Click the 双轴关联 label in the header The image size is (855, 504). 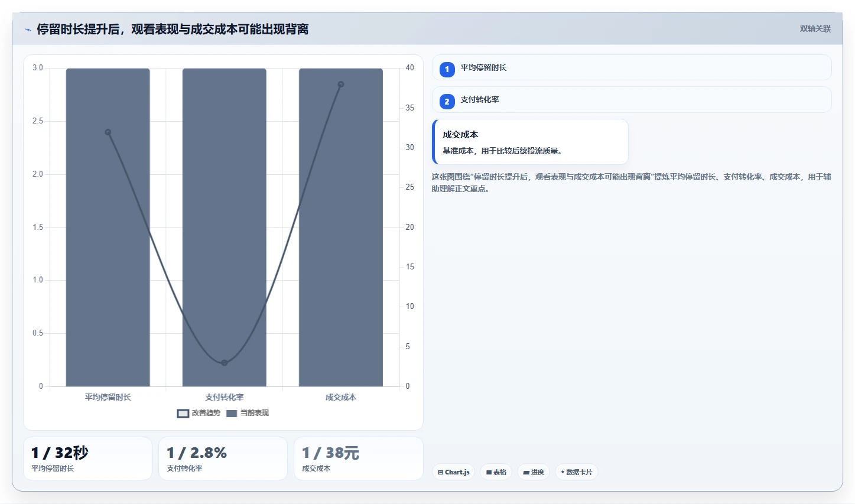click(815, 28)
